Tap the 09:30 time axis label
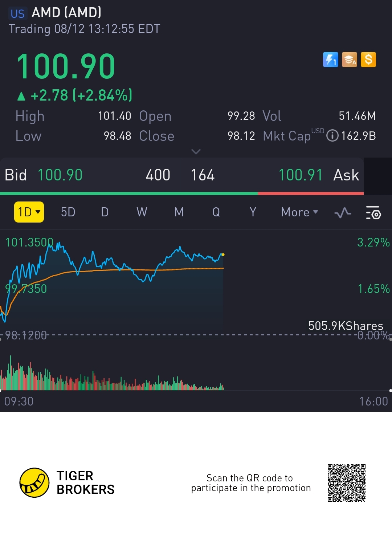 pos(19,401)
